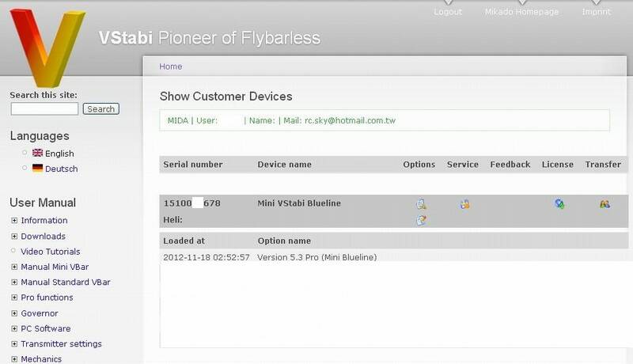Expand the Mechanics section
This screenshot has width=633, height=364.
point(14,358)
